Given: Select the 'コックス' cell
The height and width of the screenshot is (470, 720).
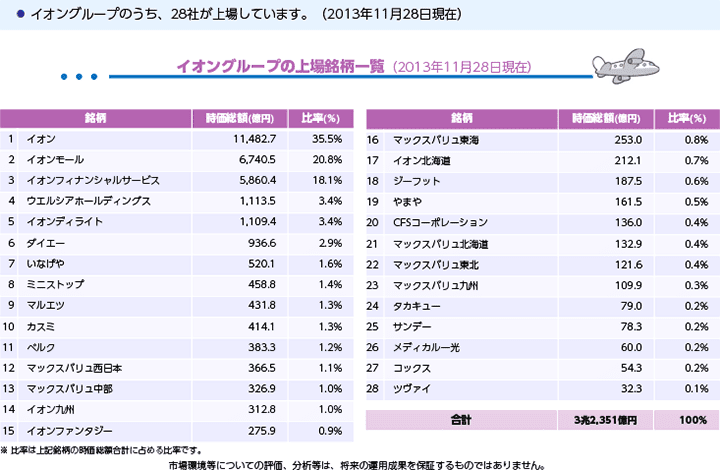Looking at the screenshot, I should click(x=412, y=368).
